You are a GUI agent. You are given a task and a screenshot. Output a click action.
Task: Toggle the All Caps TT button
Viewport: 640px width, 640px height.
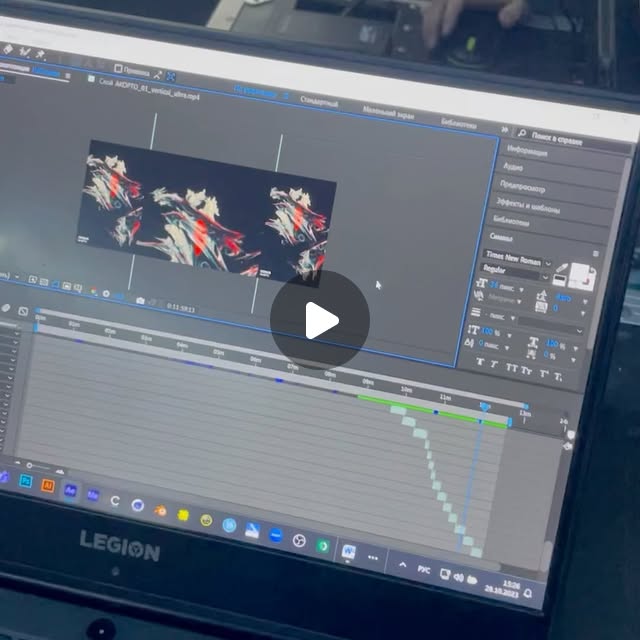(511, 368)
